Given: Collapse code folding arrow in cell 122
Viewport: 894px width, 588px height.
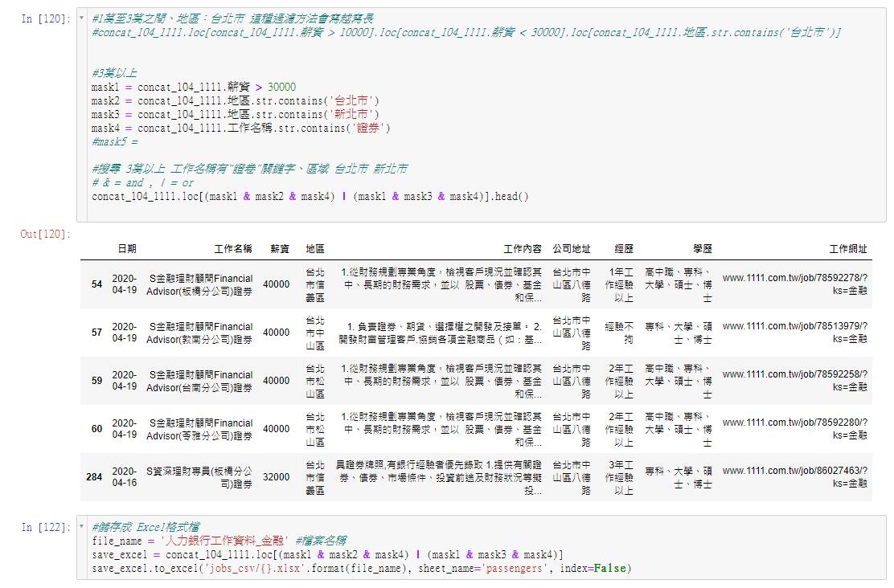Looking at the screenshot, I should pos(82,527).
